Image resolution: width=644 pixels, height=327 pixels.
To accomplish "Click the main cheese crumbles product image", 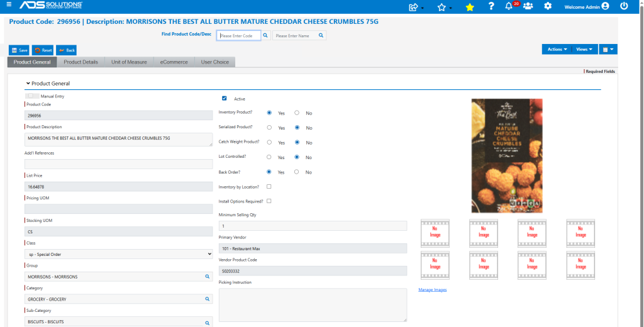I will click(507, 156).
